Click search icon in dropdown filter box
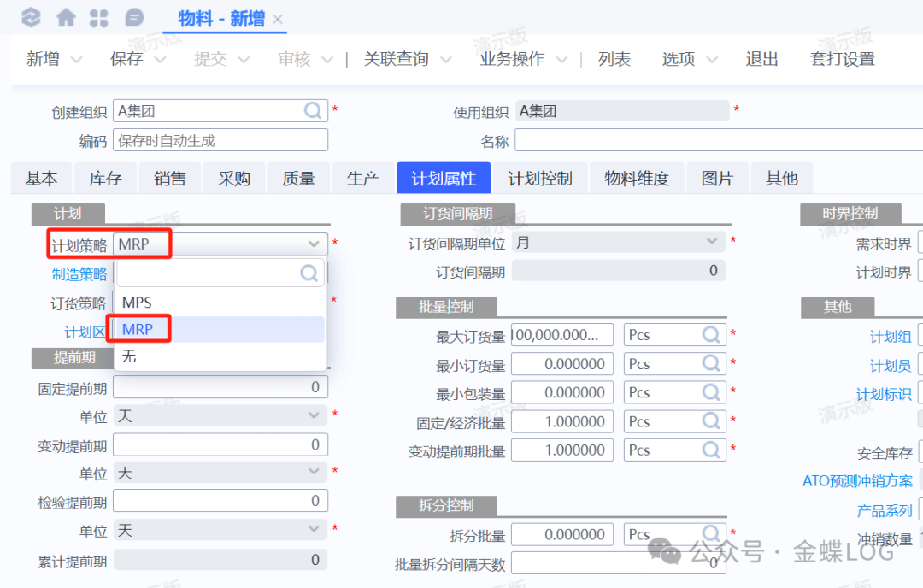Image resolution: width=923 pixels, height=588 pixels. (x=309, y=273)
